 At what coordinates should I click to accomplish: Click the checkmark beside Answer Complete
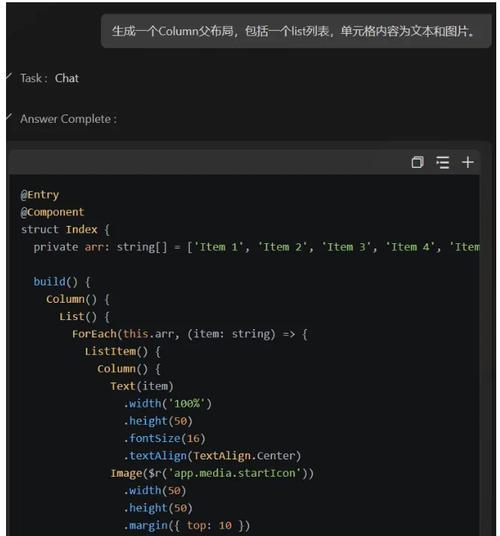9,117
